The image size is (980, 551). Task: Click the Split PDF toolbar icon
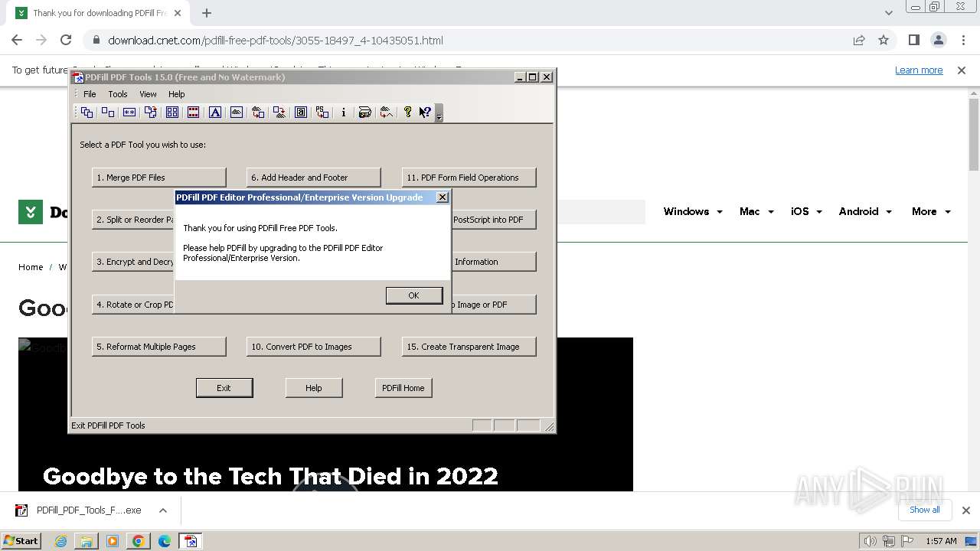pos(108,112)
